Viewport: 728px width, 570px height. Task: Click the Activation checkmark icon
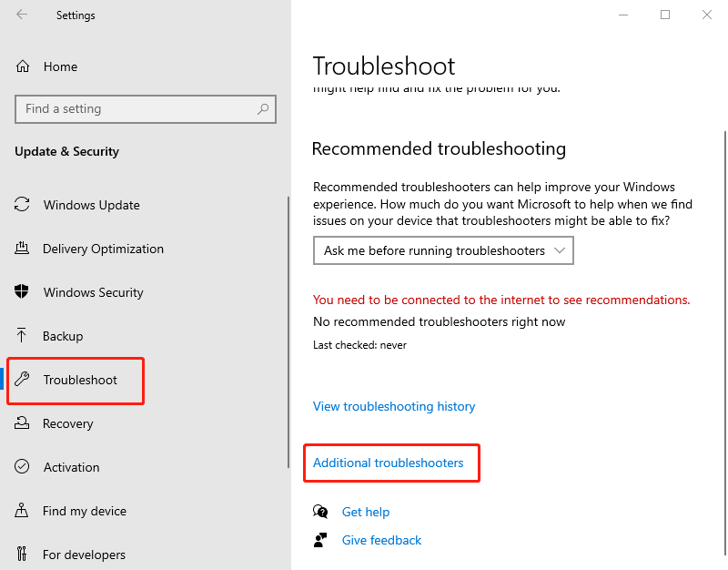click(24, 467)
